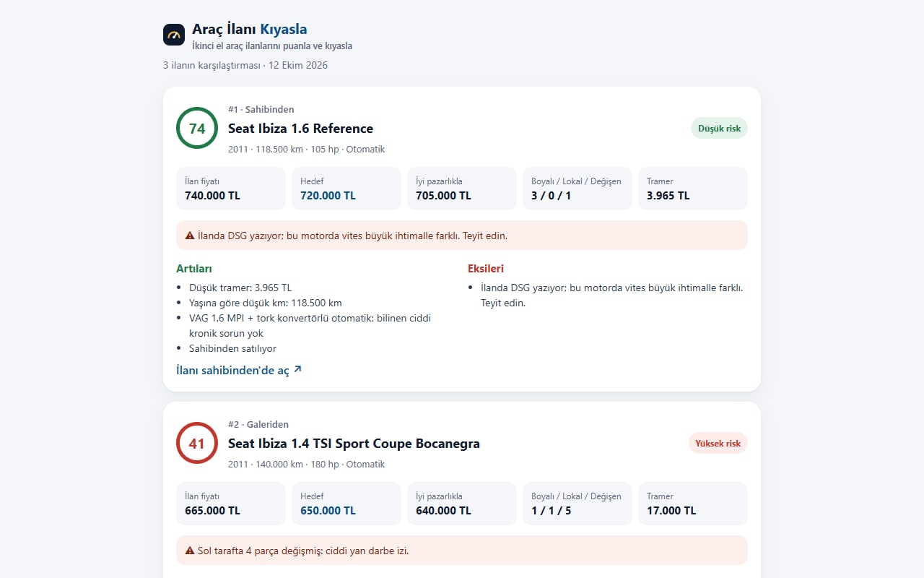Open the "Seat Ibiza 1.4 TSI Sport Coupe Bocanegra" title
Image resolution: width=924 pixels, height=578 pixels.
point(354,444)
